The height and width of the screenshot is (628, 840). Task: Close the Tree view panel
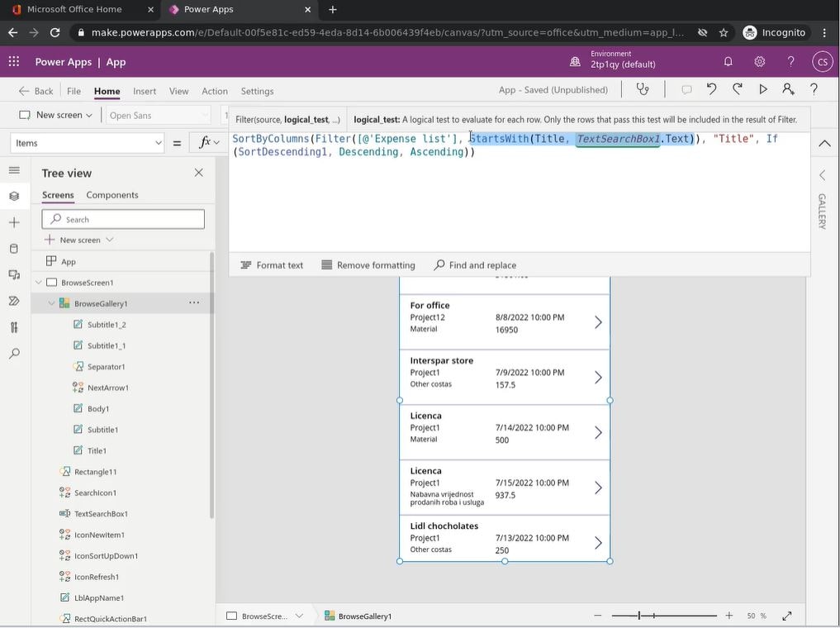199,173
